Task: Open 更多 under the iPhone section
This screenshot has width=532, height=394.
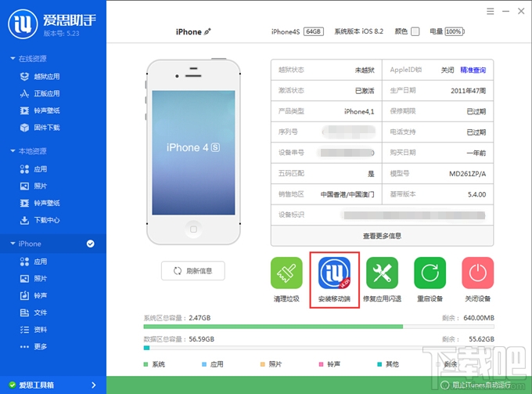Action: (x=34, y=346)
